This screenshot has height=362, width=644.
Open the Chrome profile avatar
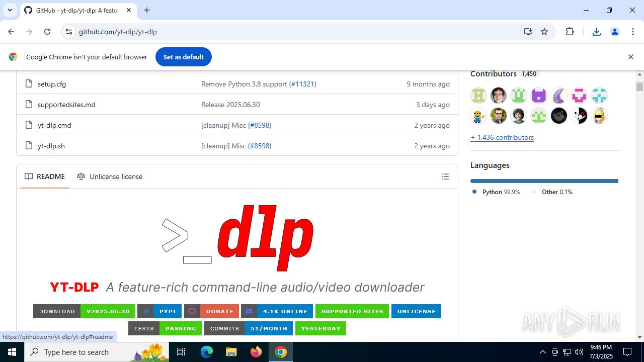pyautogui.click(x=615, y=32)
